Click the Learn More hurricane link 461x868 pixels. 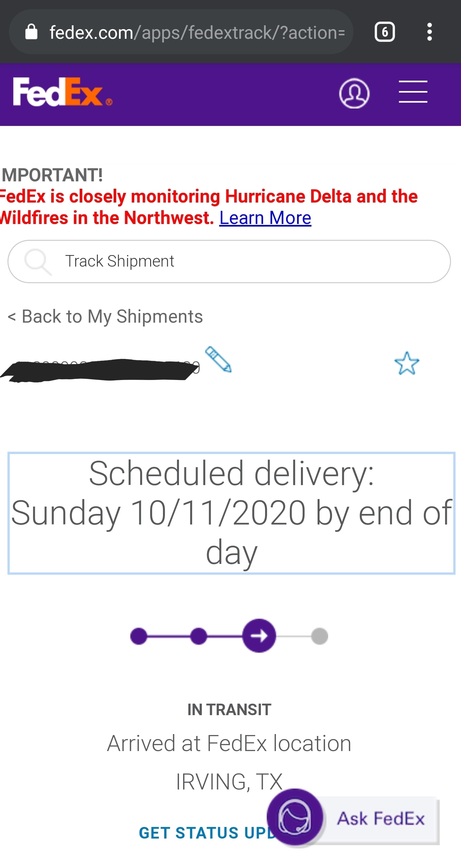point(265,218)
